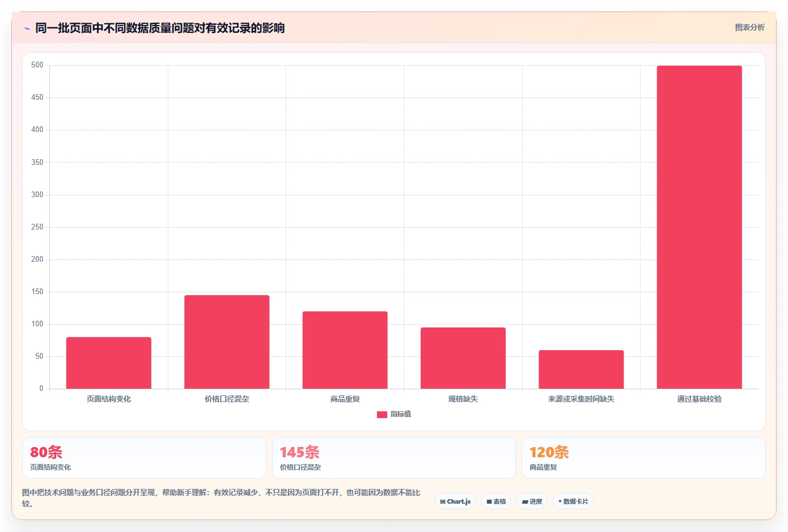Click the lightning icon beside the chart title
The height and width of the screenshot is (532, 788).
click(x=27, y=28)
